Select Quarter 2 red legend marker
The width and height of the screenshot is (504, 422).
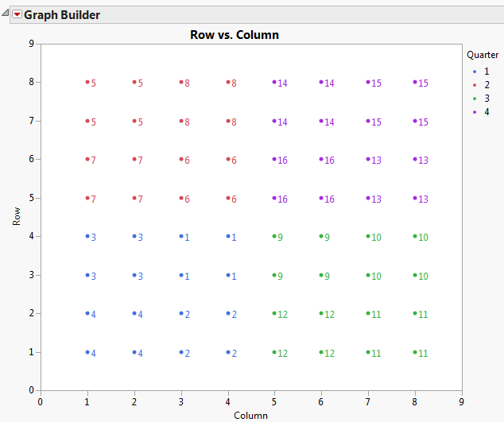coord(475,84)
